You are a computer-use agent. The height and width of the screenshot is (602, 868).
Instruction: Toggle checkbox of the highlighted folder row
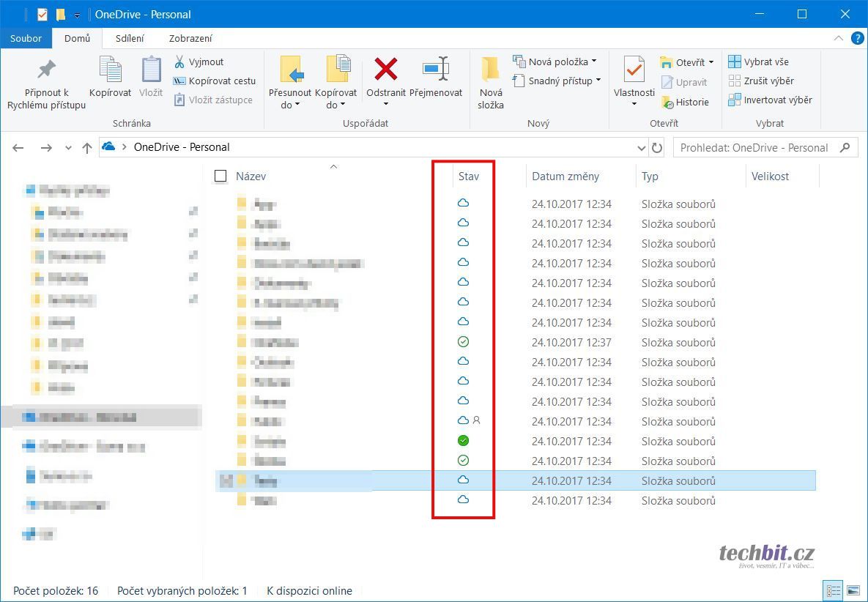point(226,480)
